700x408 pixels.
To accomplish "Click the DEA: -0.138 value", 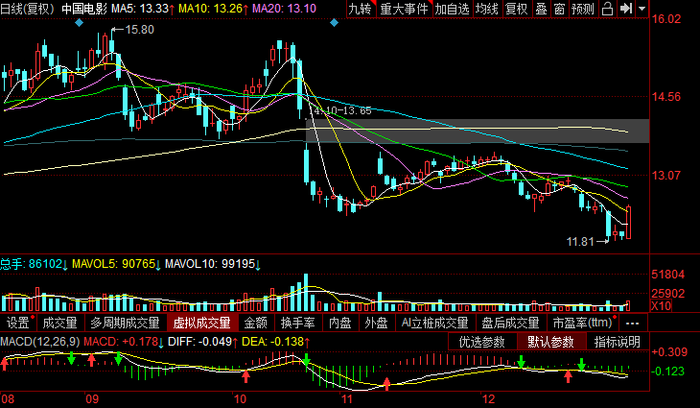I will click(275, 342).
